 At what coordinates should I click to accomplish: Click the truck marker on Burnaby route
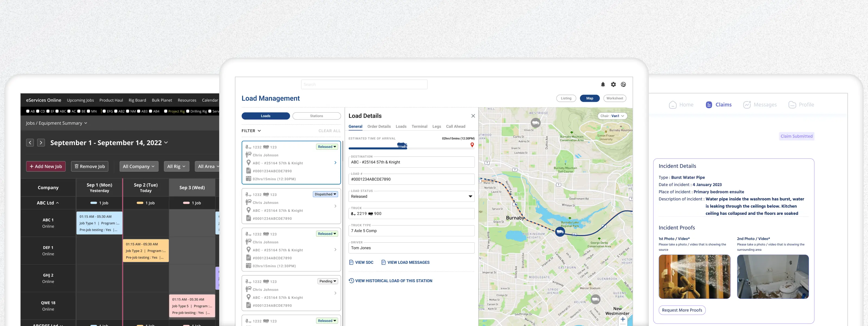[560, 231]
